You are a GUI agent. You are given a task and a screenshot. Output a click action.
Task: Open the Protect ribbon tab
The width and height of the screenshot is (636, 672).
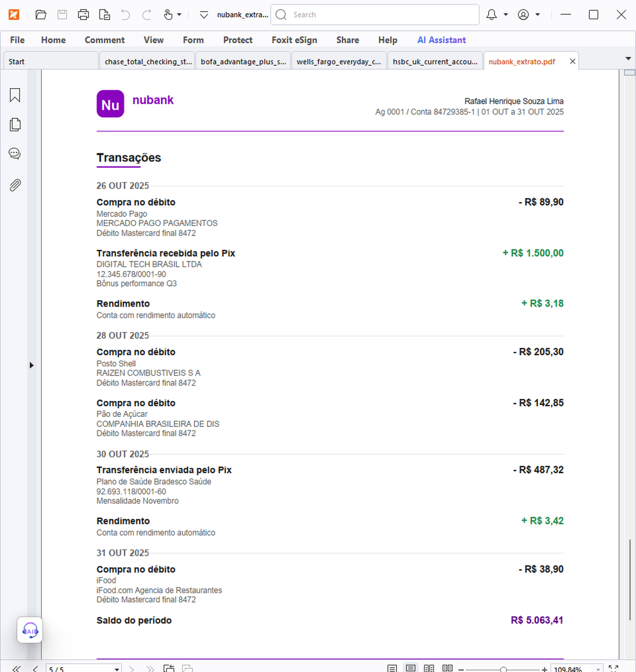click(x=238, y=40)
